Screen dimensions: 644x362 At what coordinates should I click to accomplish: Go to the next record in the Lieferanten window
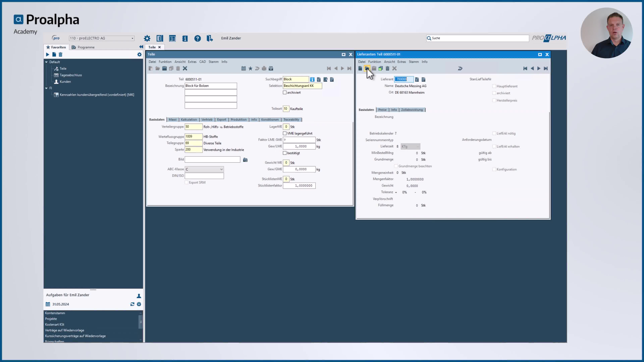pyautogui.click(x=539, y=68)
